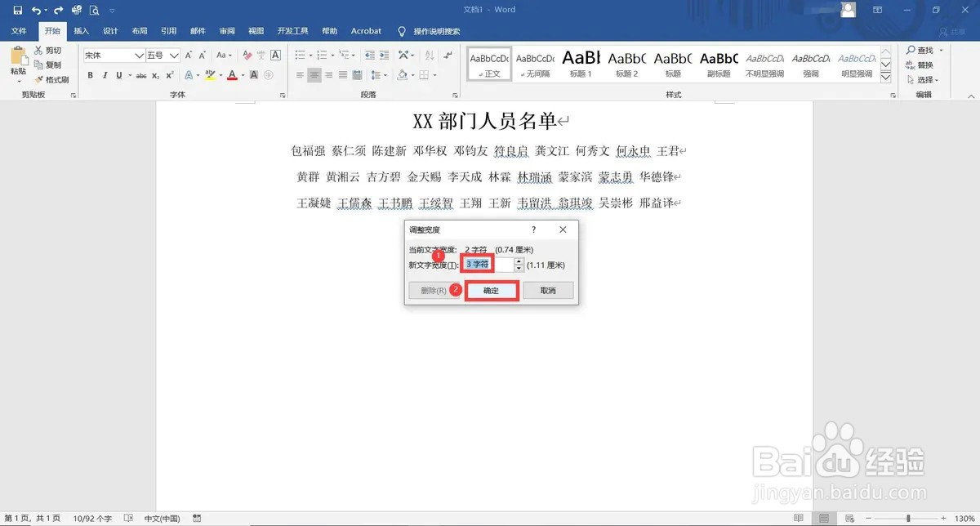Switch to the Review (审阅) tab

pyautogui.click(x=227, y=31)
